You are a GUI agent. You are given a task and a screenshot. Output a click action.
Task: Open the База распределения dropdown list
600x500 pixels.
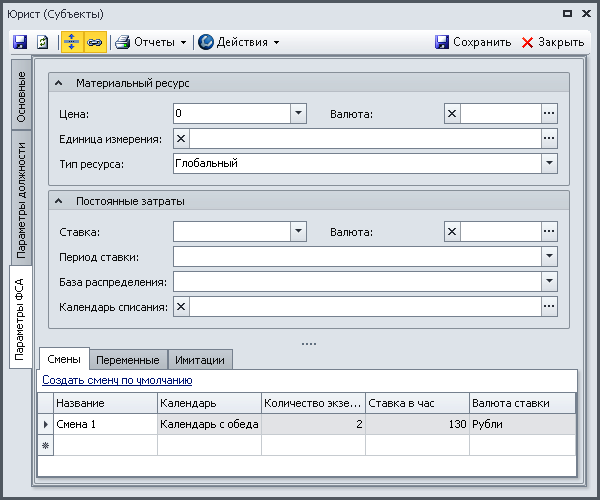(549, 282)
